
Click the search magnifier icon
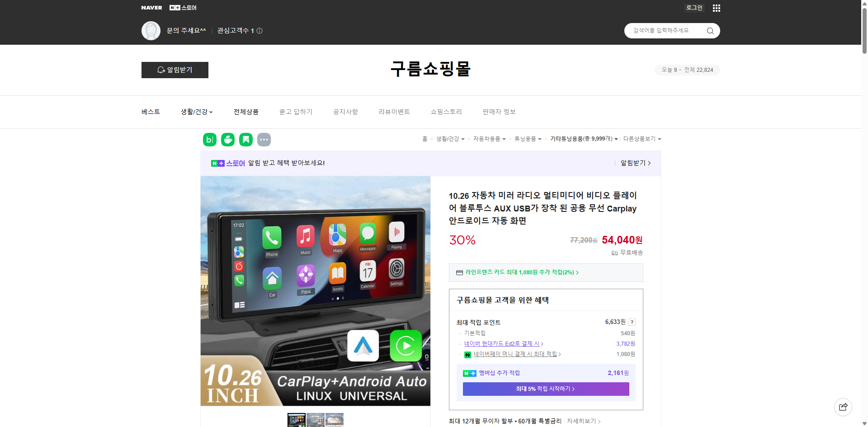click(x=710, y=31)
